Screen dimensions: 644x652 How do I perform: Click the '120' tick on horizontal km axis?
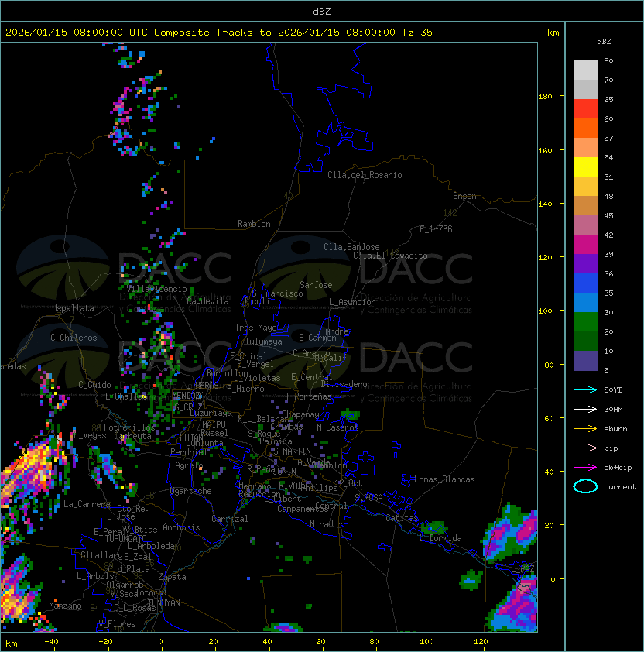[x=481, y=642]
